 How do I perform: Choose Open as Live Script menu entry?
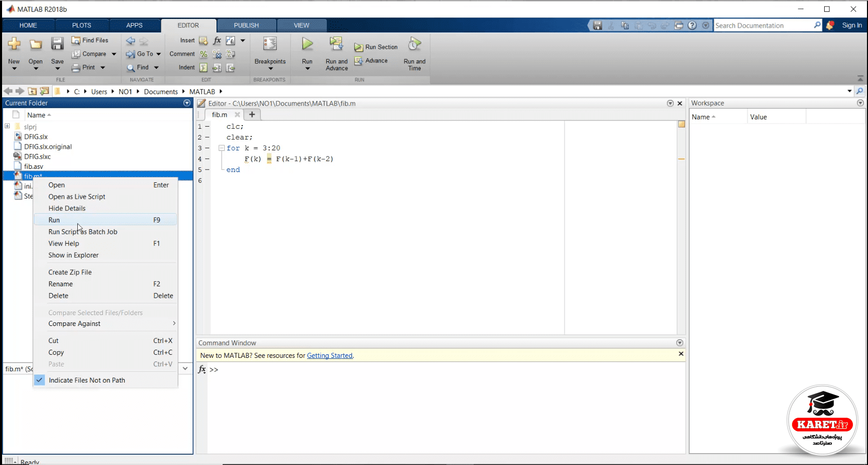click(105, 197)
